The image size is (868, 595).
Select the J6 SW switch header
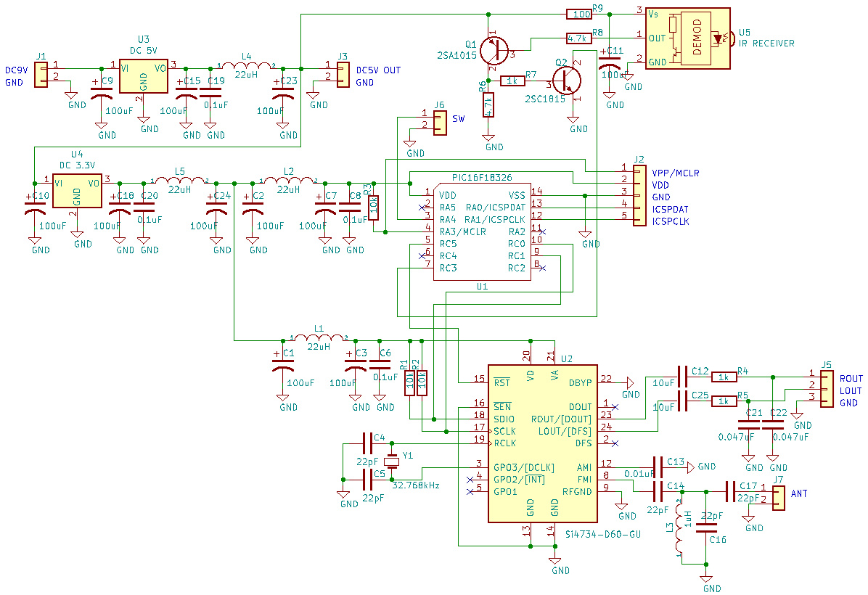[x=439, y=120]
